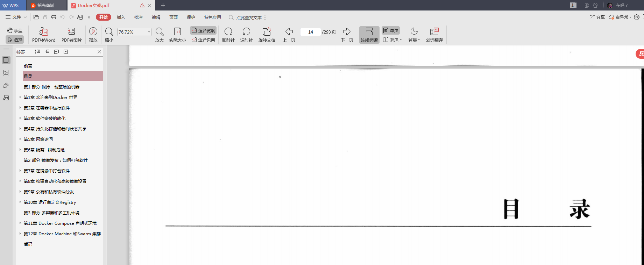Toggle 适合页面 fit page mode

coord(203,40)
